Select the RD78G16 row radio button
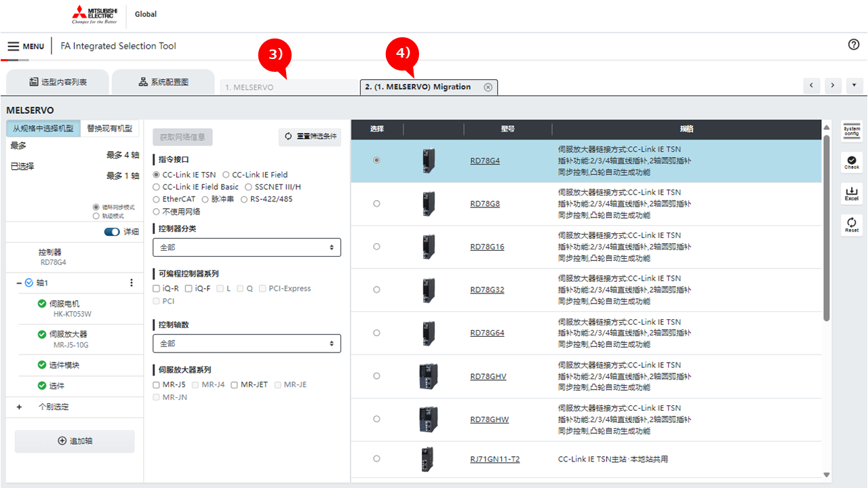 click(376, 247)
